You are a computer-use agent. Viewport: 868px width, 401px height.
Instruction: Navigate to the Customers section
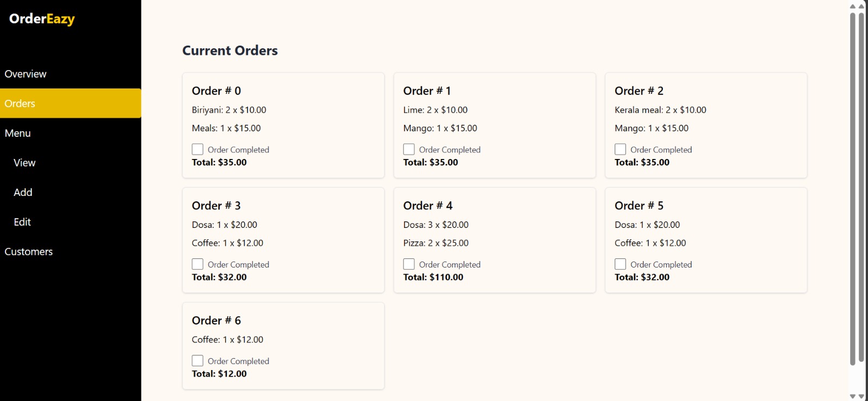tap(29, 252)
